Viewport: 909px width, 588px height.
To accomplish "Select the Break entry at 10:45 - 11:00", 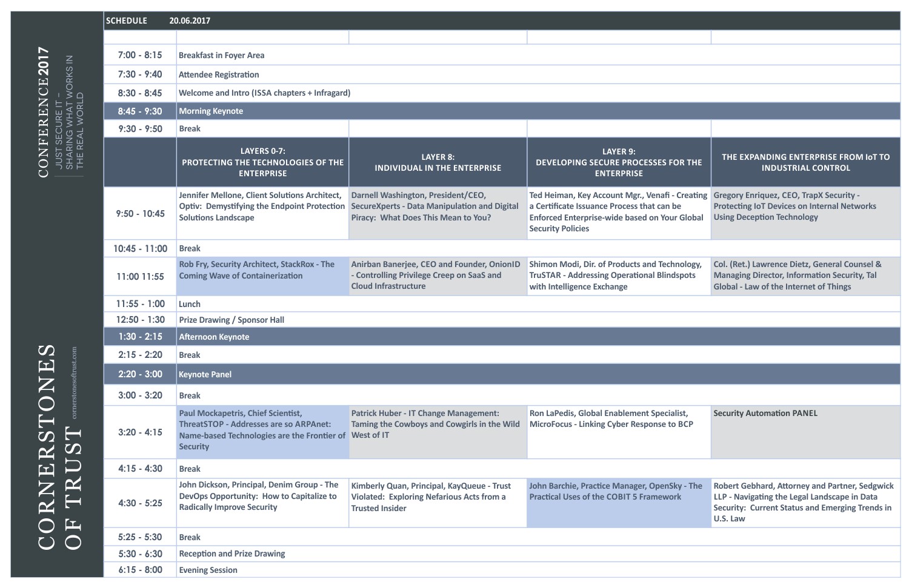I will coord(190,248).
